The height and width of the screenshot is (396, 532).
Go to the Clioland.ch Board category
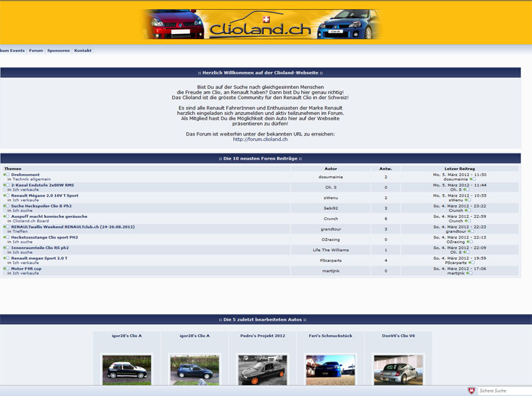31,221
